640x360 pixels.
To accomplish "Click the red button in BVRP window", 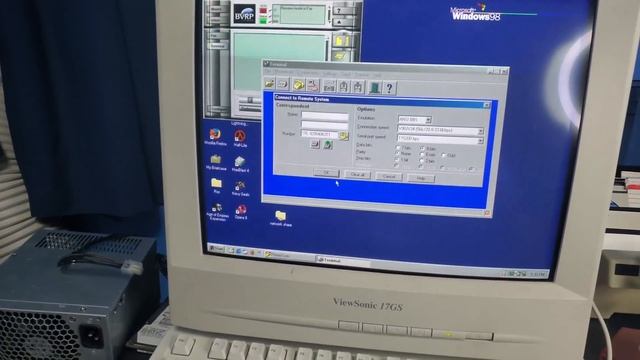I will click(x=263, y=10).
